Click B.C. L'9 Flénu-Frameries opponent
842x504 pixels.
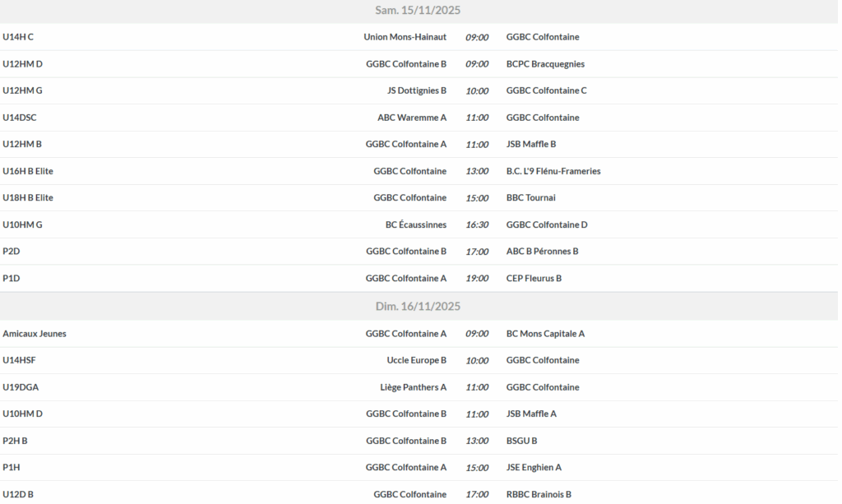click(x=553, y=171)
